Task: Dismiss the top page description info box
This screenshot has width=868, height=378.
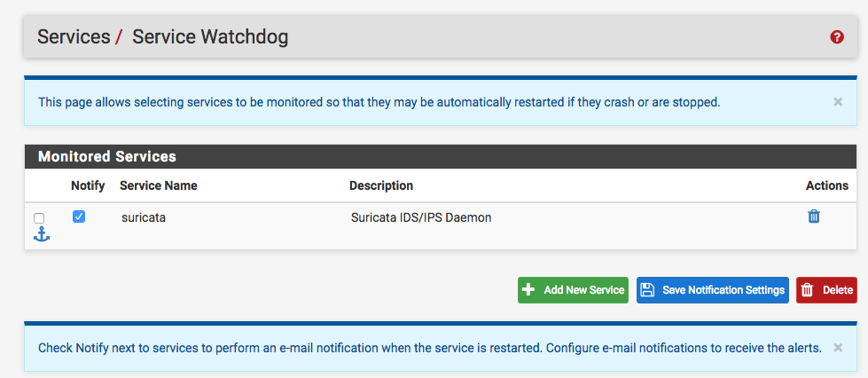Action: coord(838,102)
